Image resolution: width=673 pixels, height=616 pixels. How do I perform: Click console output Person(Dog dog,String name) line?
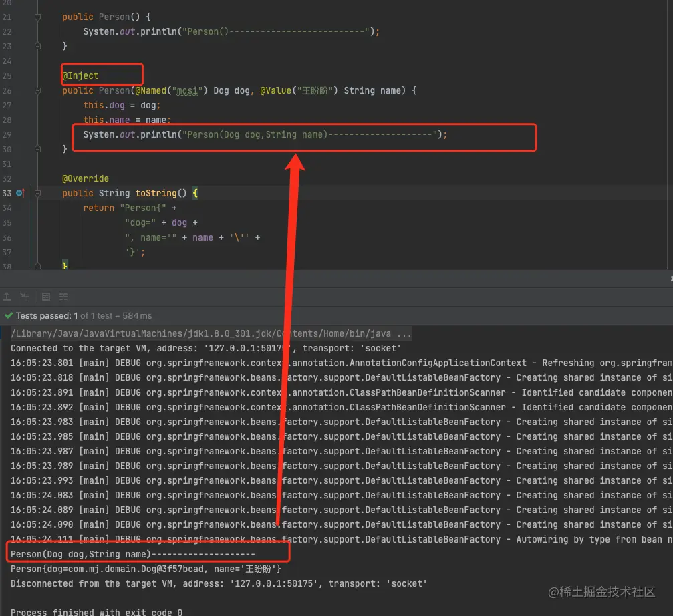click(x=132, y=555)
